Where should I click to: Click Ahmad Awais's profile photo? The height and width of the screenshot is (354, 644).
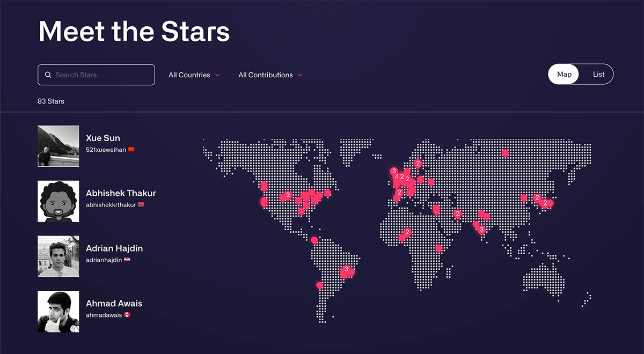point(58,311)
